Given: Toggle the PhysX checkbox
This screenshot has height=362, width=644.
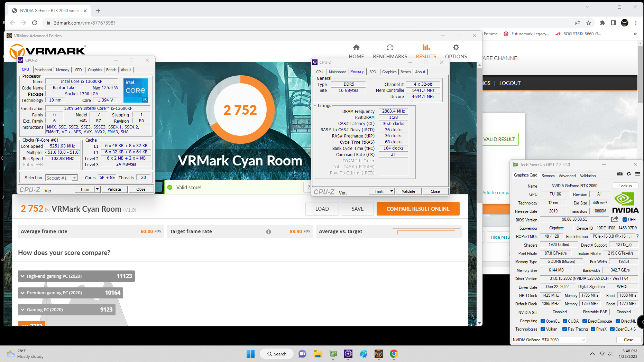Looking at the screenshot, I should click(x=593, y=329).
